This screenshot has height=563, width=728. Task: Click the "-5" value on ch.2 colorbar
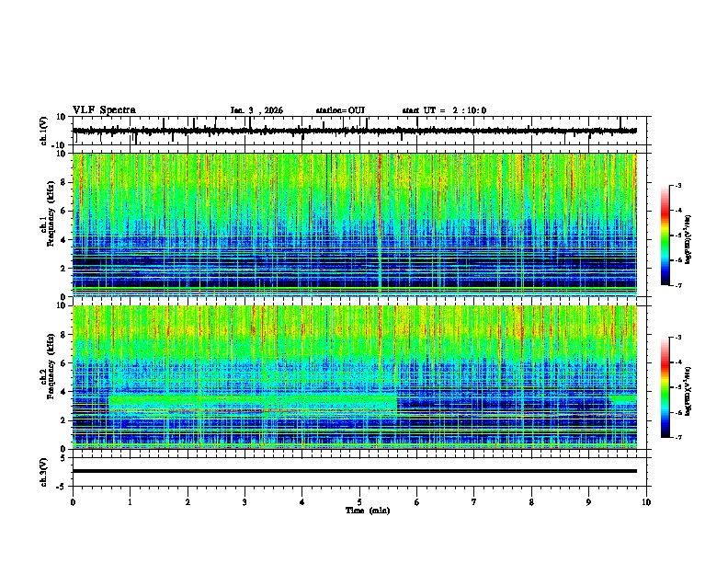(x=678, y=387)
